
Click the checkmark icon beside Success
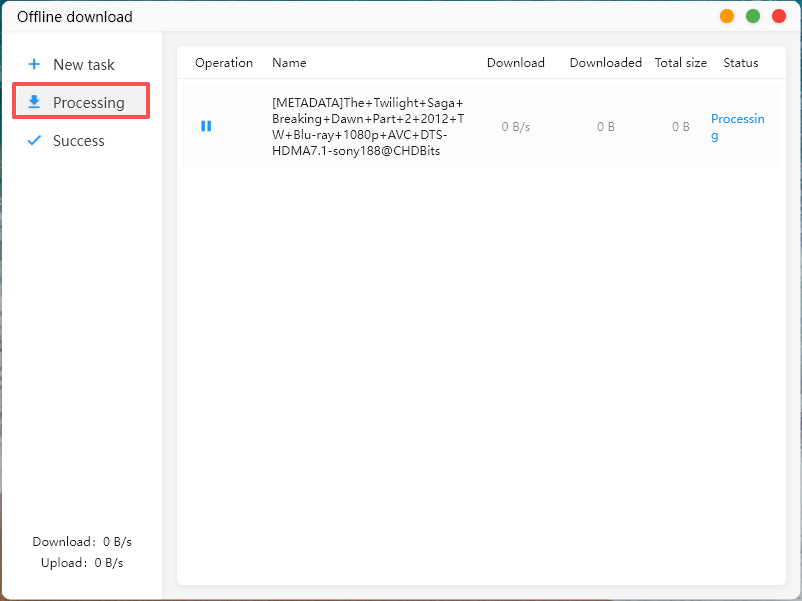coord(34,140)
